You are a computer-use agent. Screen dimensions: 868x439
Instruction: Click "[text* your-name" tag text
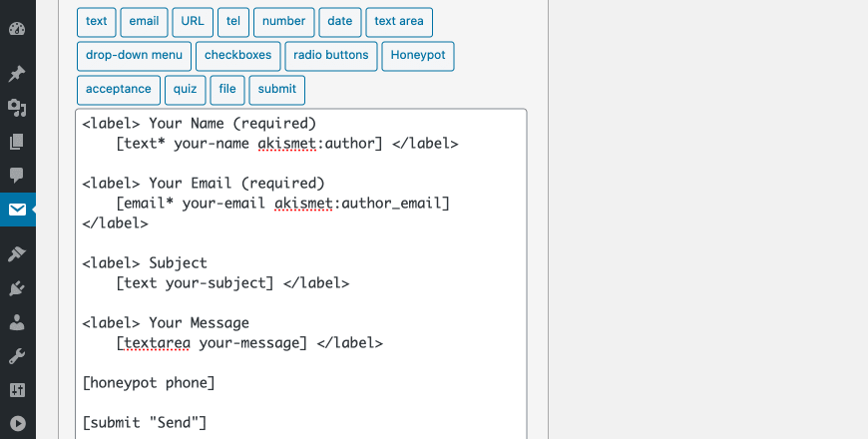coord(183,144)
